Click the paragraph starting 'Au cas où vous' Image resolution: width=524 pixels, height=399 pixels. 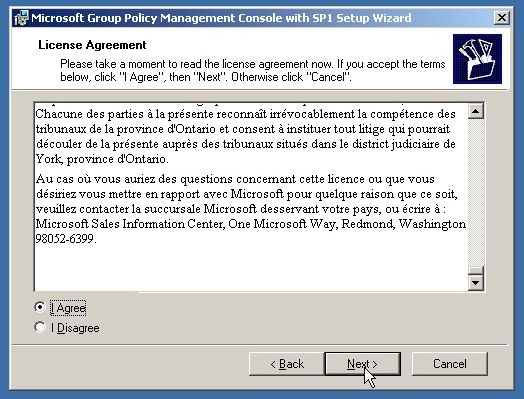(x=251, y=209)
